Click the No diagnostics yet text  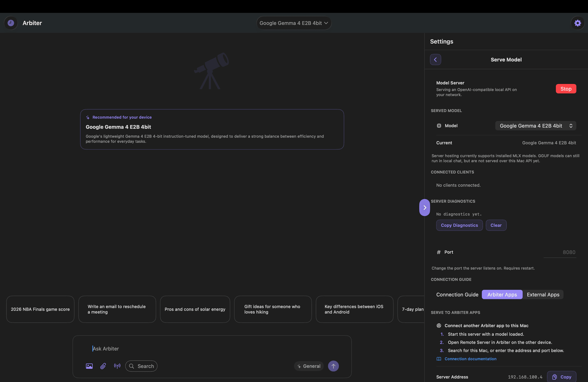[459, 214]
